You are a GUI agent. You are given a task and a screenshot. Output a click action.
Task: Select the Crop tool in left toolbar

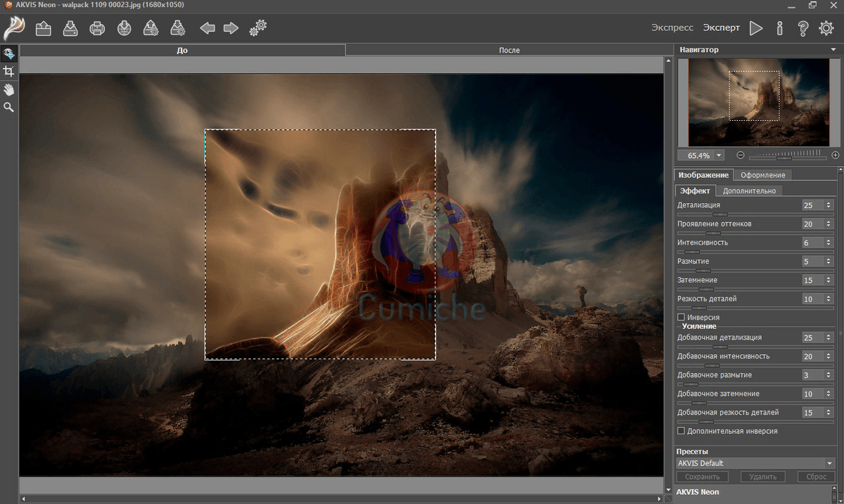(9, 72)
